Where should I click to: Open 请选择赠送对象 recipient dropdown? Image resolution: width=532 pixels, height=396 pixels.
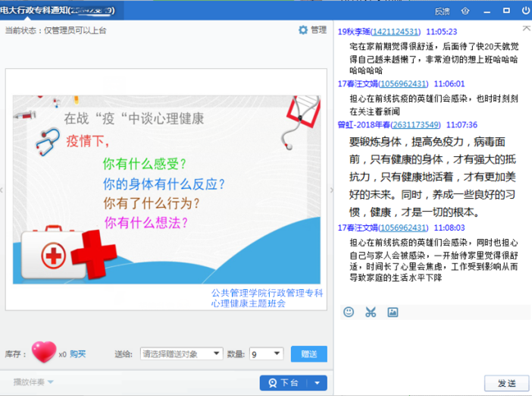coord(181,354)
